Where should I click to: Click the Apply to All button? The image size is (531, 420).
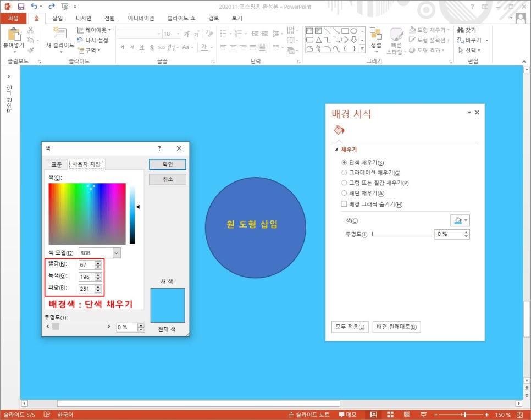click(x=350, y=327)
